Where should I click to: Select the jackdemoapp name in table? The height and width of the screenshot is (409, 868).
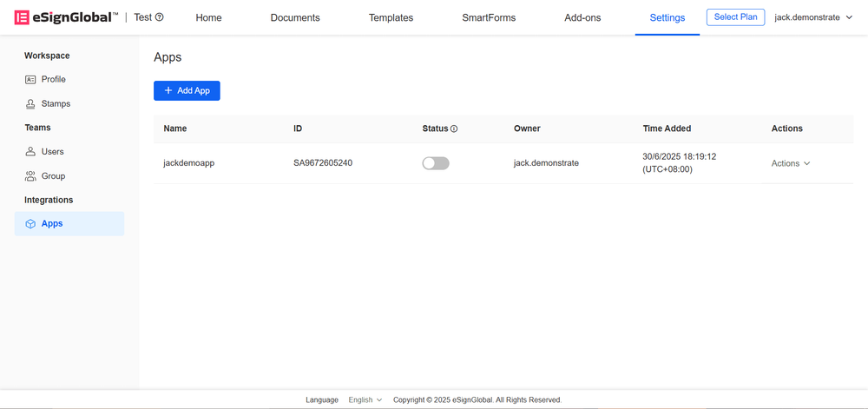click(x=188, y=163)
